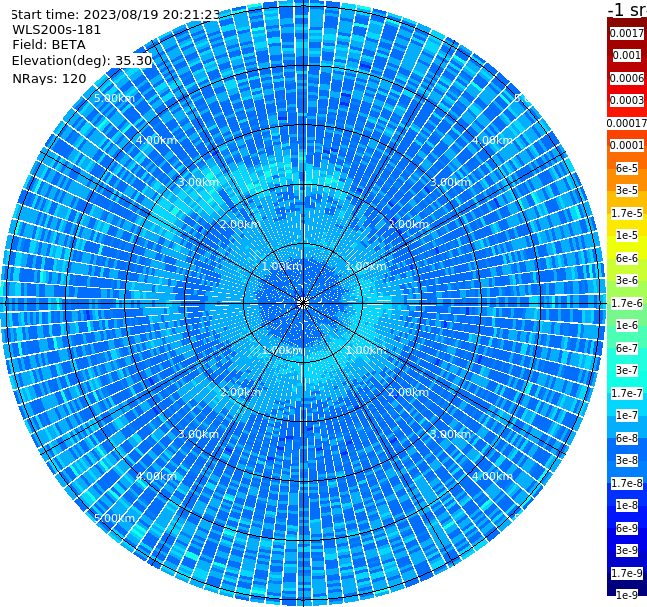Click the 3e-5 colorbar label
The image size is (647, 607).
coord(627,190)
